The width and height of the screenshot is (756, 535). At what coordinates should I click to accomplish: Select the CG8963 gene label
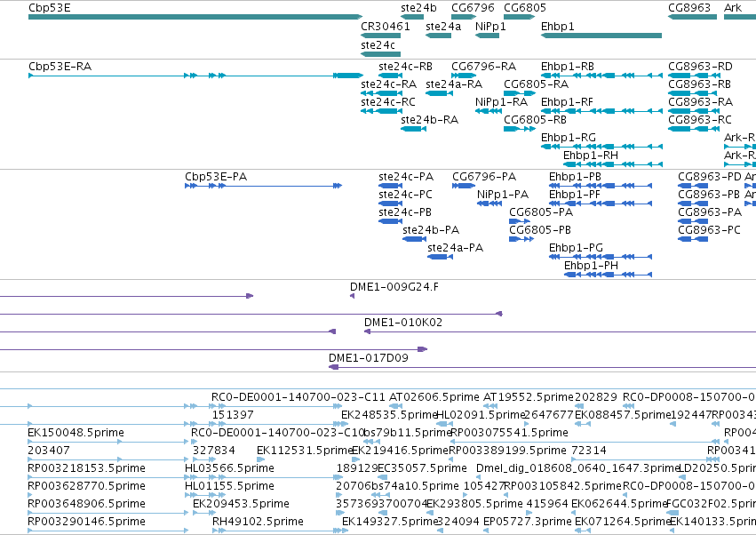689,8
